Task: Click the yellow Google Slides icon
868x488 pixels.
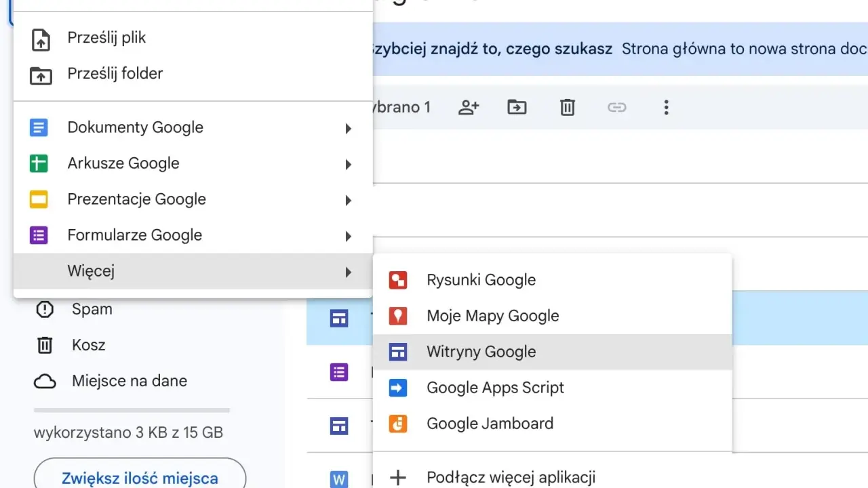Action: coord(39,199)
